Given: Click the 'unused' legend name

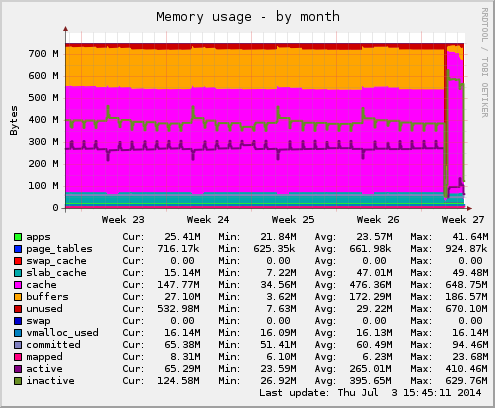Looking at the screenshot, I should [44, 309].
